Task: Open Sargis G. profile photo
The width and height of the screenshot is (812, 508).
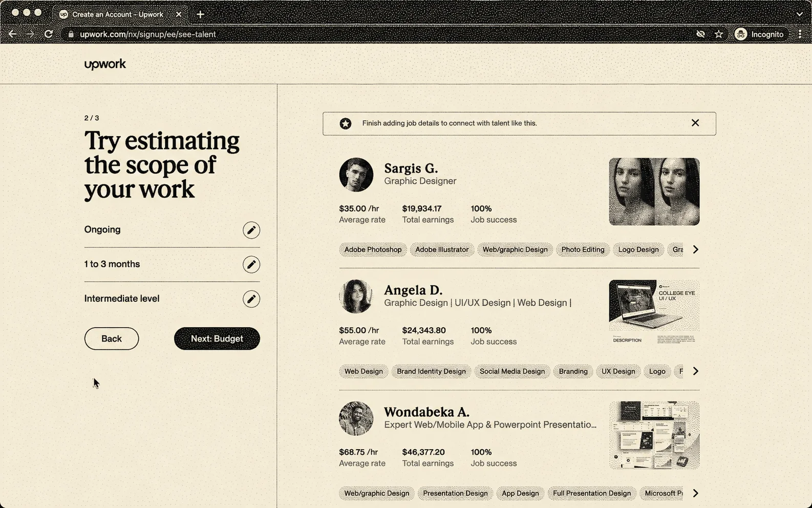Action: coord(356,175)
